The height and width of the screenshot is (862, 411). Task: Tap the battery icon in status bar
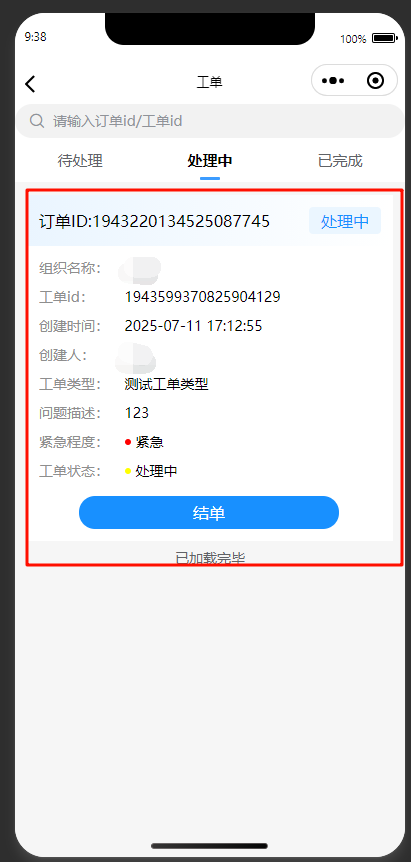pyautogui.click(x=385, y=38)
